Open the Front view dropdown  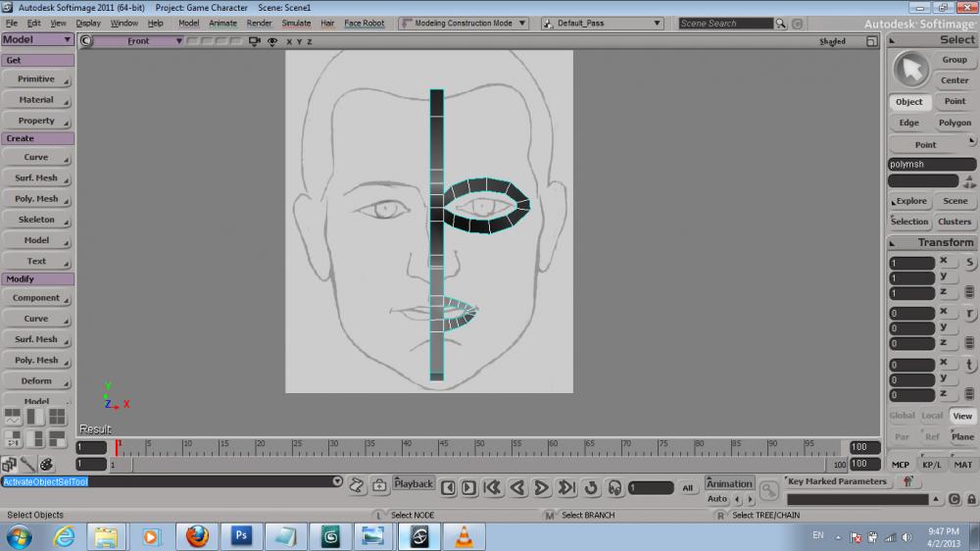(137, 41)
